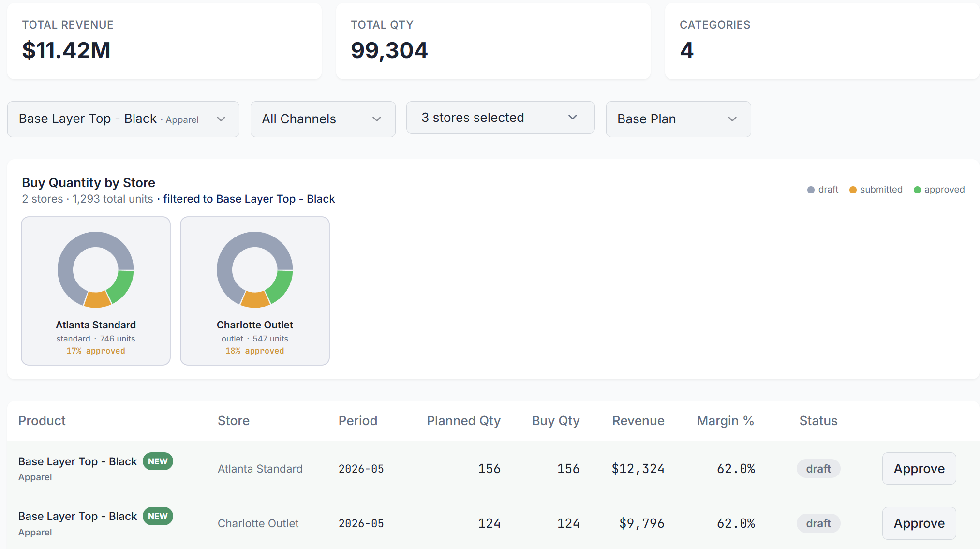The width and height of the screenshot is (980, 549).
Task: Approve the Atlanta Standard row
Action: pos(919,468)
